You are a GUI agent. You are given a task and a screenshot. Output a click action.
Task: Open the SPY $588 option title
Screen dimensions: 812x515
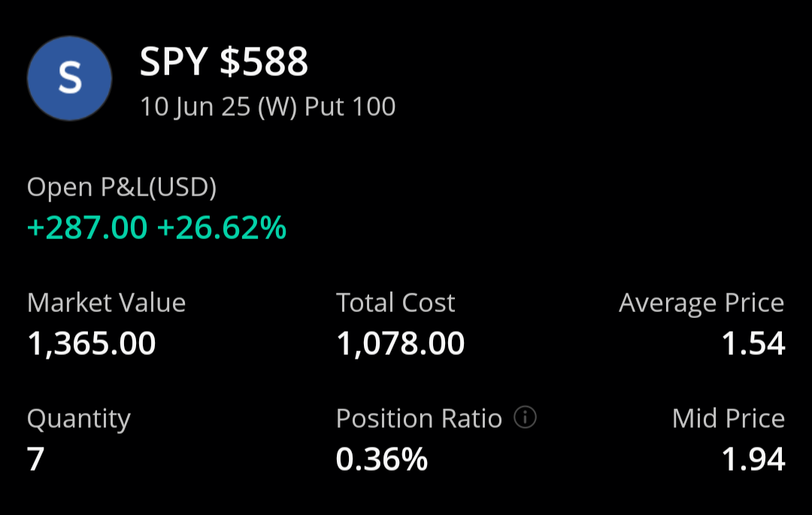tap(224, 62)
